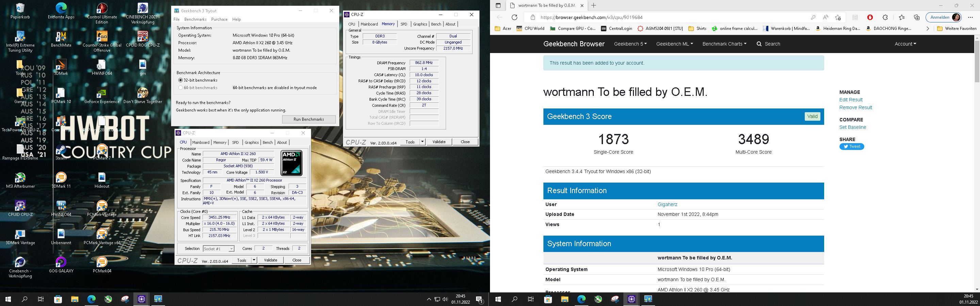Screen dimensions: 980x306
Task: Open the Edge settings three-dots menu
Action: pyautogui.click(x=970, y=17)
